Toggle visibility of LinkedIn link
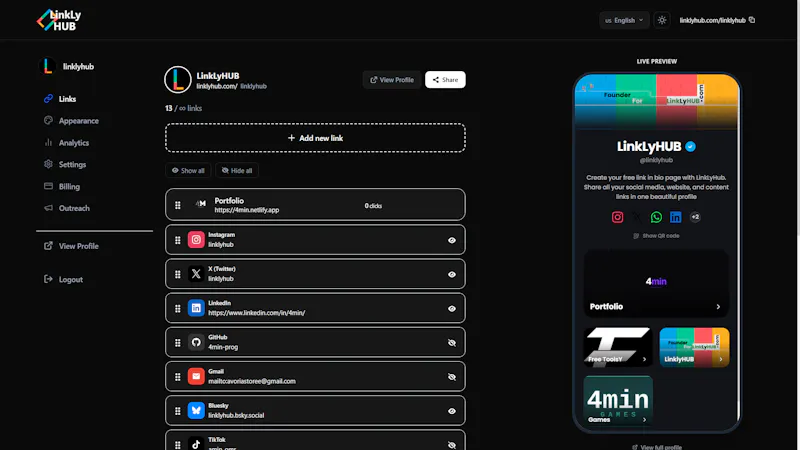Image resolution: width=800 pixels, height=450 pixels. pos(452,309)
